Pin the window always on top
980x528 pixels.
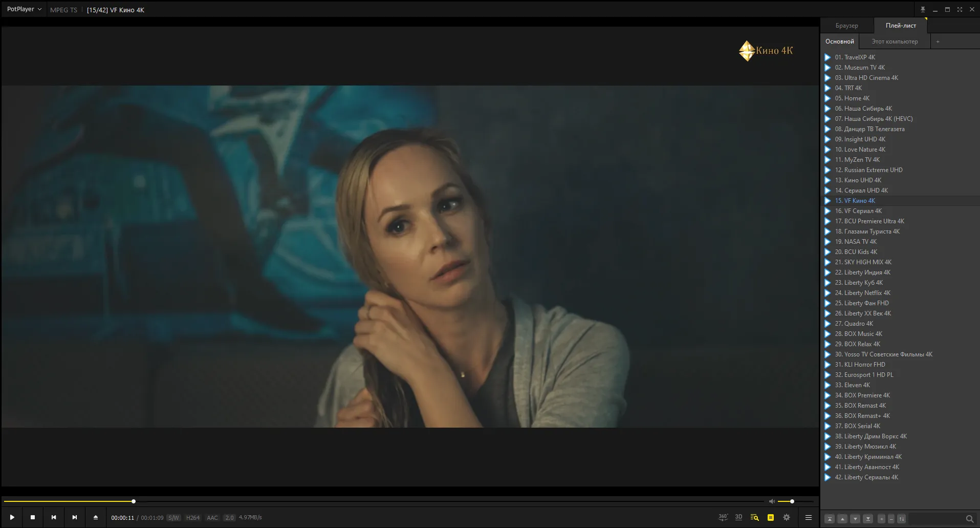tap(923, 9)
